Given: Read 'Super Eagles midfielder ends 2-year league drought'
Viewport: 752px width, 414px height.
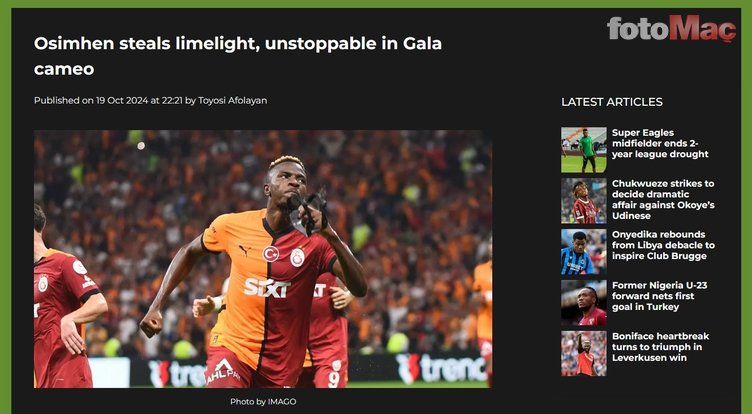Looking at the screenshot, I should (660, 143).
